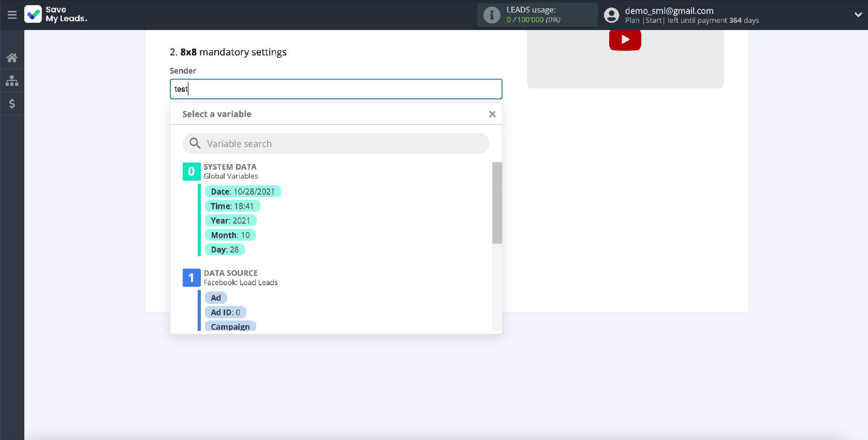Click the blue 1 Data Source badge

(192, 277)
